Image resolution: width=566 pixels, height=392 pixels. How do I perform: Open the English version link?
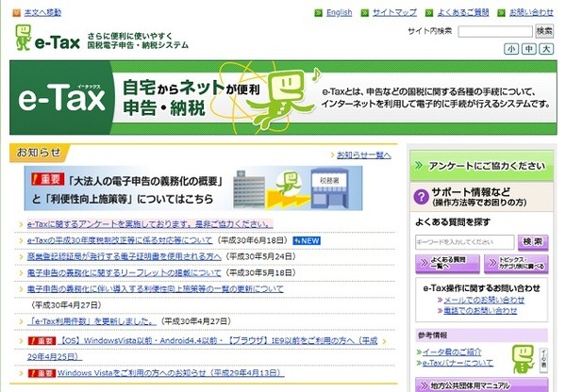(339, 13)
